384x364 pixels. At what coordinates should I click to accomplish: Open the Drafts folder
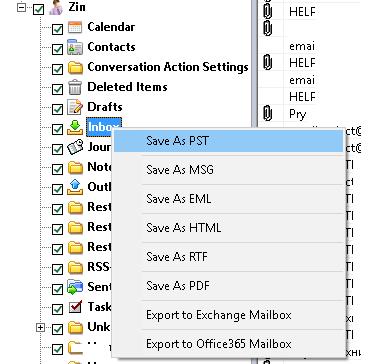105,107
